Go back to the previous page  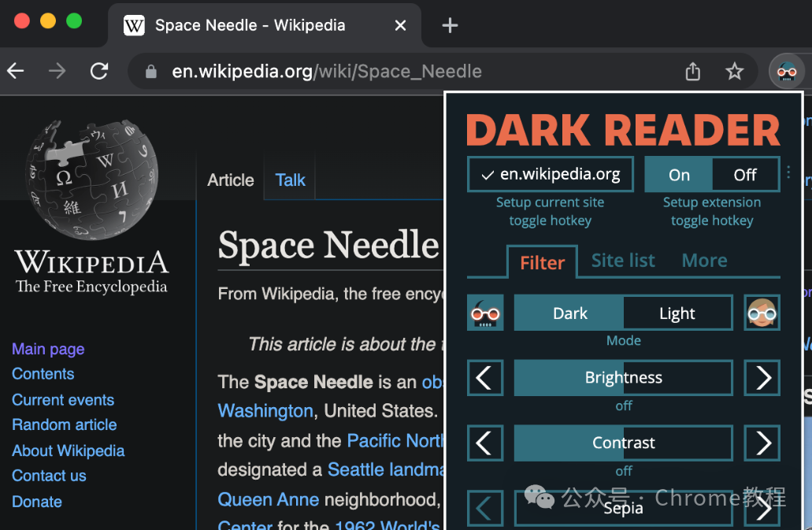tap(16, 71)
